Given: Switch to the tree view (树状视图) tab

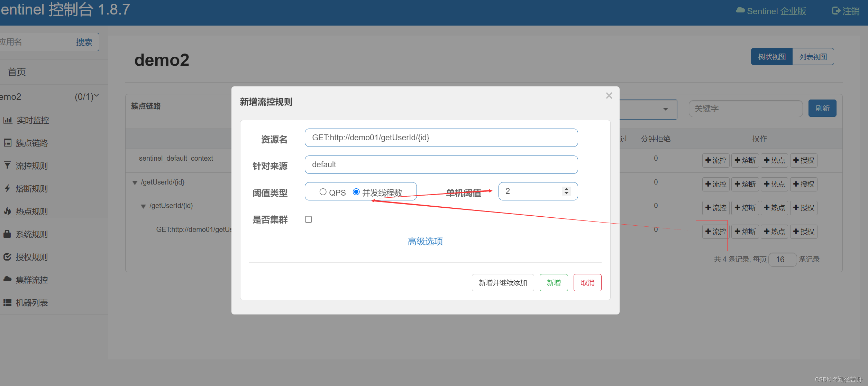Looking at the screenshot, I should [771, 57].
